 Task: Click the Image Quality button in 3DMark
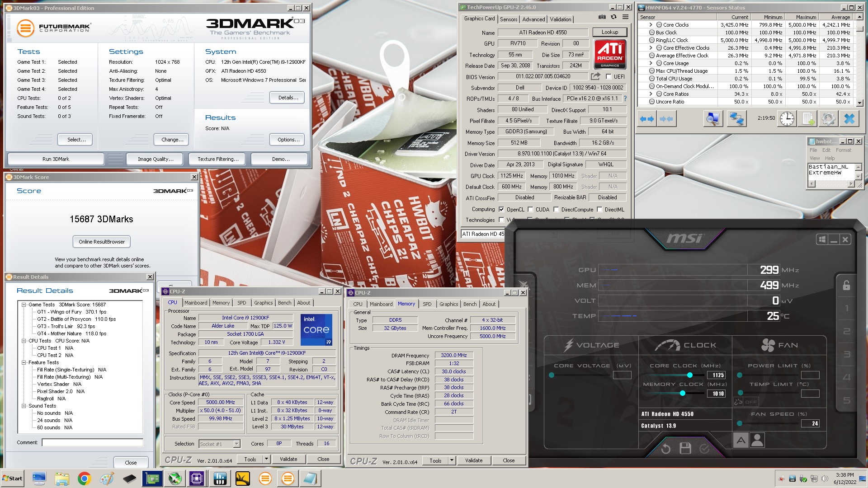pyautogui.click(x=156, y=159)
